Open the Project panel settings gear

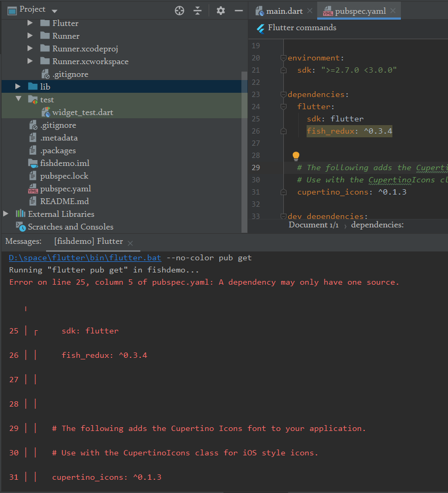[221, 10]
